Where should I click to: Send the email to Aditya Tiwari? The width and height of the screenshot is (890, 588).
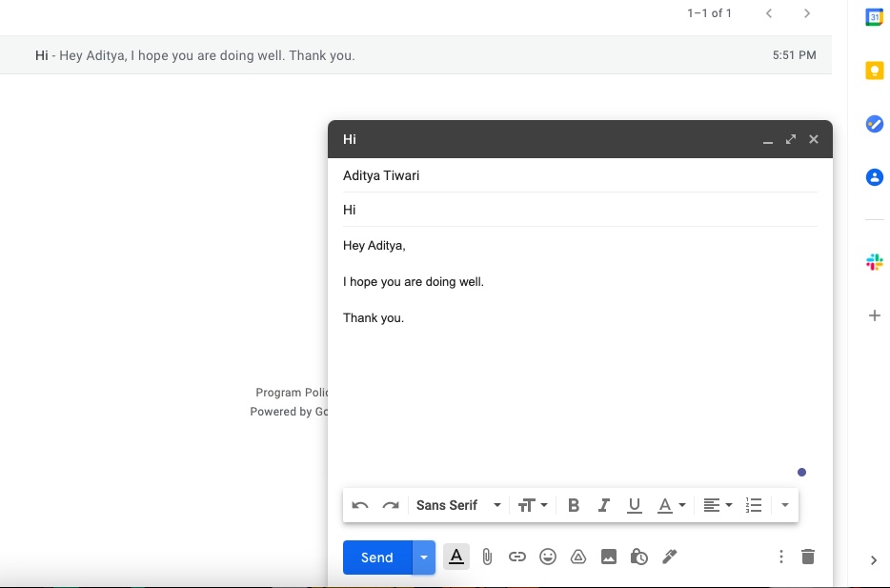click(375, 557)
